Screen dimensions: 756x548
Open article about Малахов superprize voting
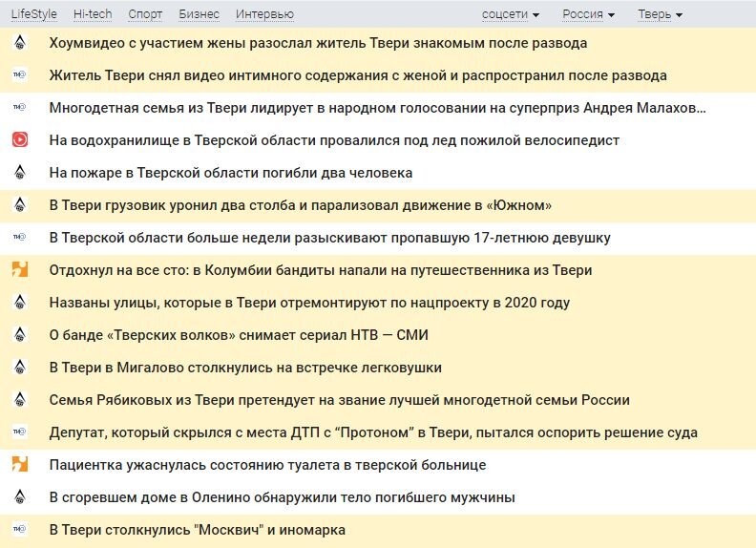point(377,108)
